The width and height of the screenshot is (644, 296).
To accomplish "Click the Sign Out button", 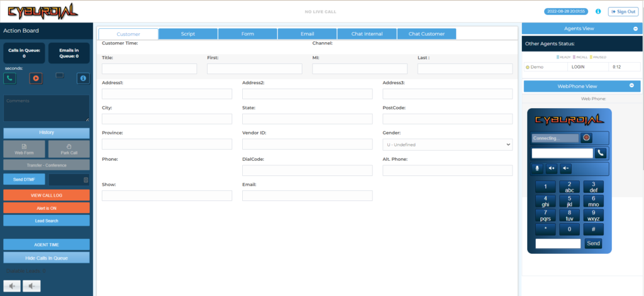I will [x=623, y=11].
